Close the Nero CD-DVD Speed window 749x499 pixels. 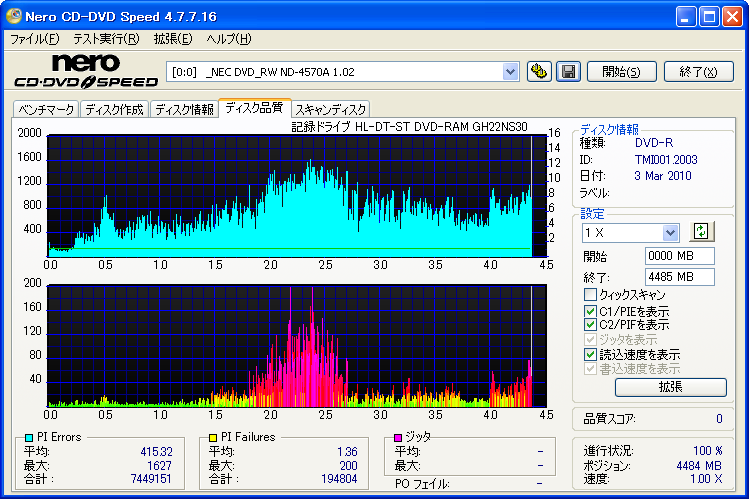pyautogui.click(x=732, y=17)
